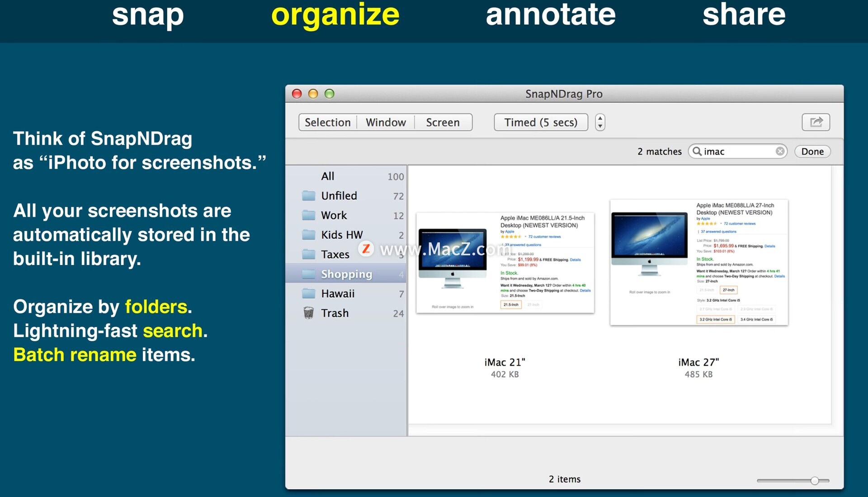This screenshot has height=497, width=868.
Task: Open the Unfiled folder label
Action: 339,196
